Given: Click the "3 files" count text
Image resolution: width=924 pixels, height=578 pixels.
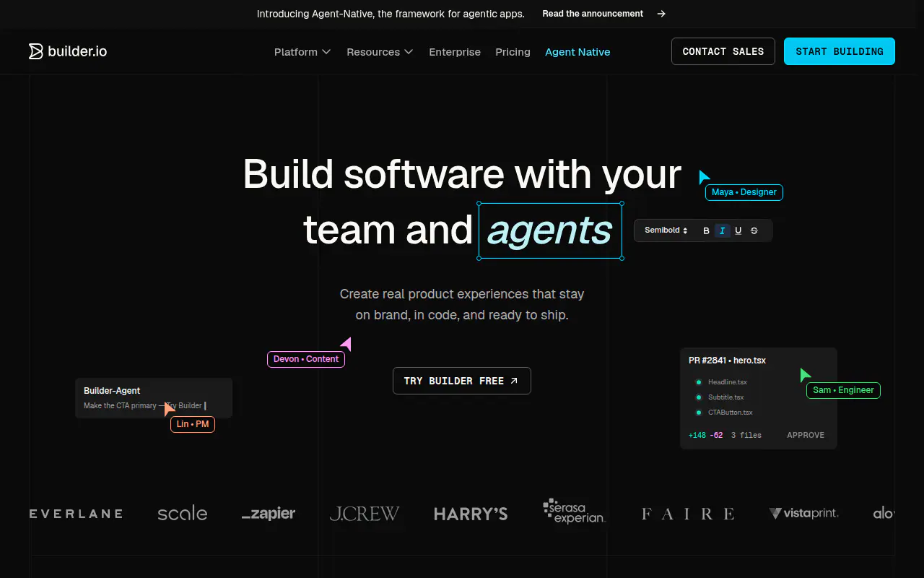Looking at the screenshot, I should (746, 435).
